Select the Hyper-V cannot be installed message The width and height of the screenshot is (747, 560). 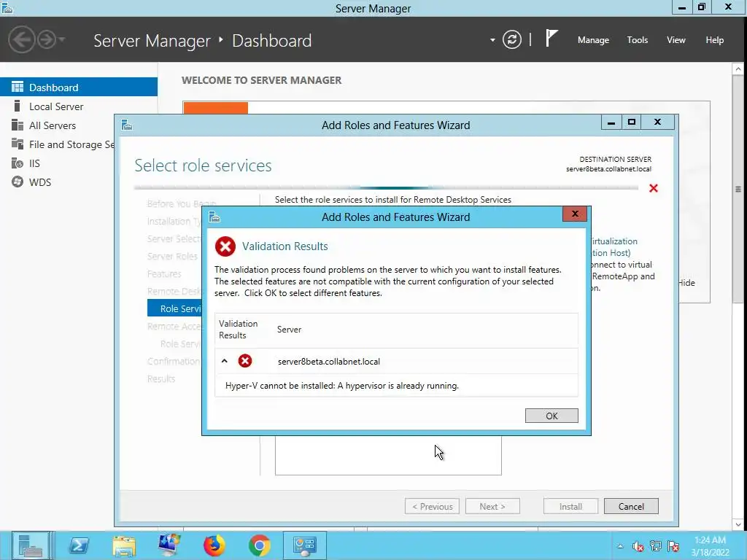point(342,386)
